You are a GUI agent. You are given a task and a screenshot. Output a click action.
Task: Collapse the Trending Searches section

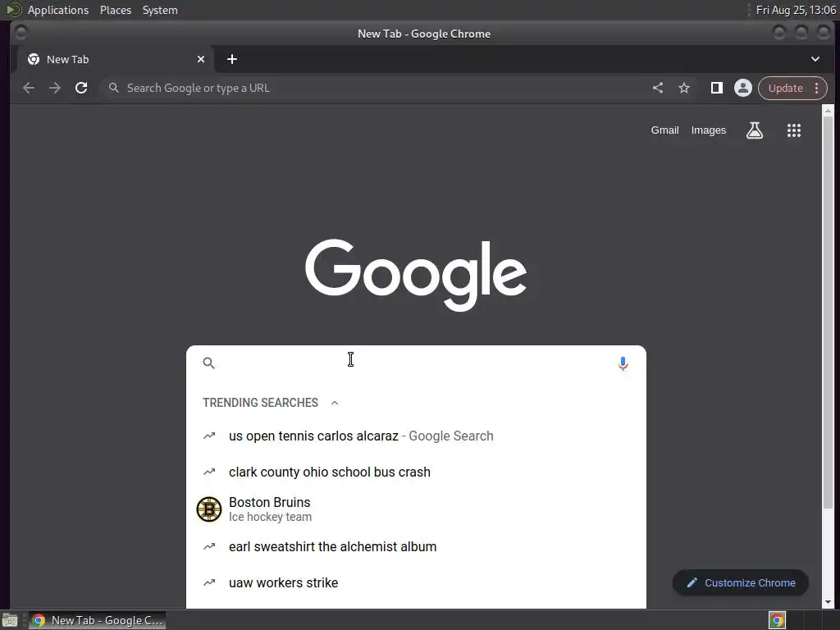(335, 403)
